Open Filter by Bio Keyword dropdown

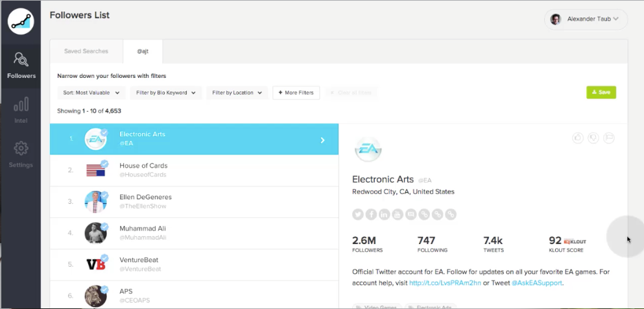[166, 93]
